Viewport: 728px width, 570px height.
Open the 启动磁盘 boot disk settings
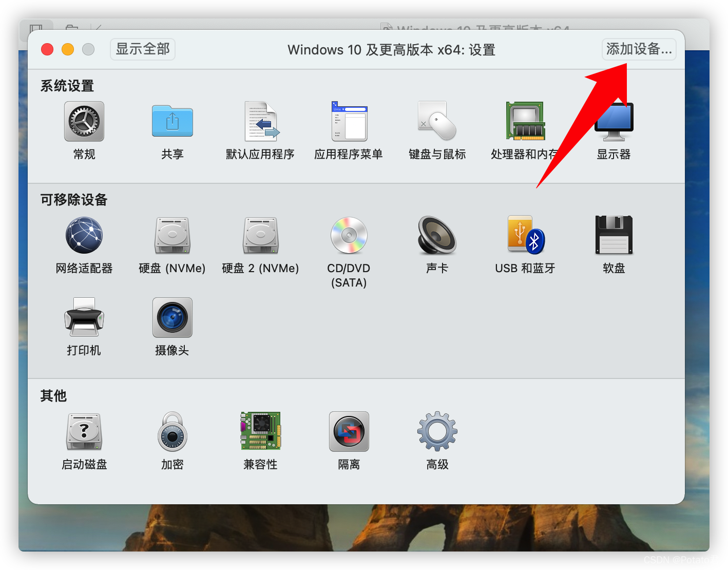[x=84, y=432]
